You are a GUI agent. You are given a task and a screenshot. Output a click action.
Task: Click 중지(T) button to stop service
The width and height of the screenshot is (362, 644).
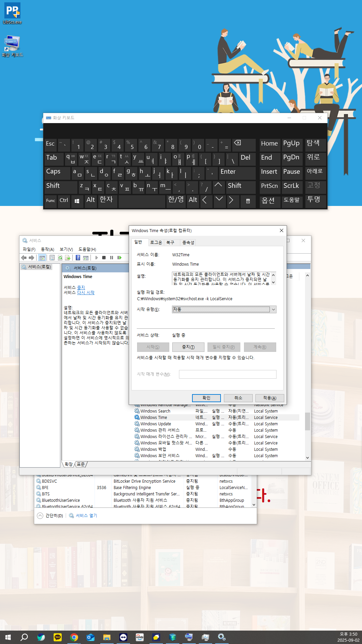point(188,347)
